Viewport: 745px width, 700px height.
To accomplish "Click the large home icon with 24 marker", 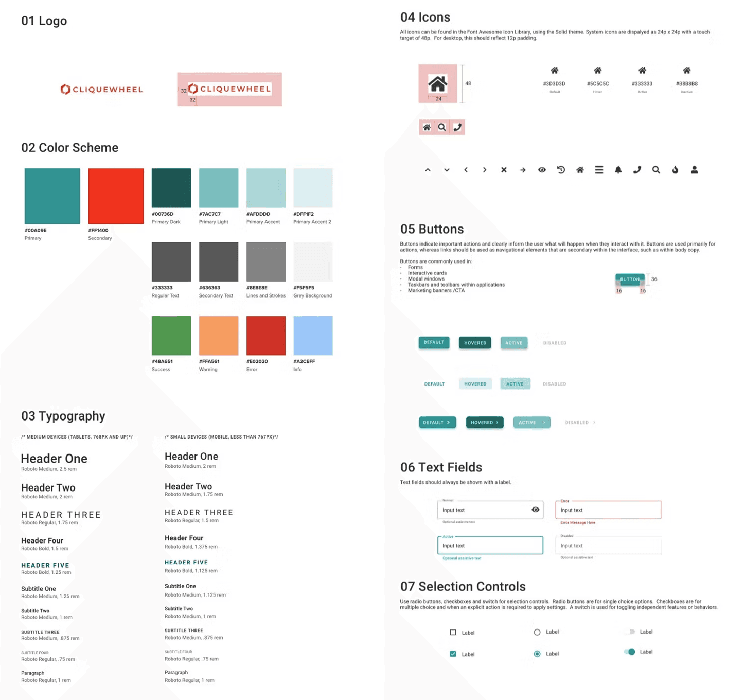I will pyautogui.click(x=438, y=83).
